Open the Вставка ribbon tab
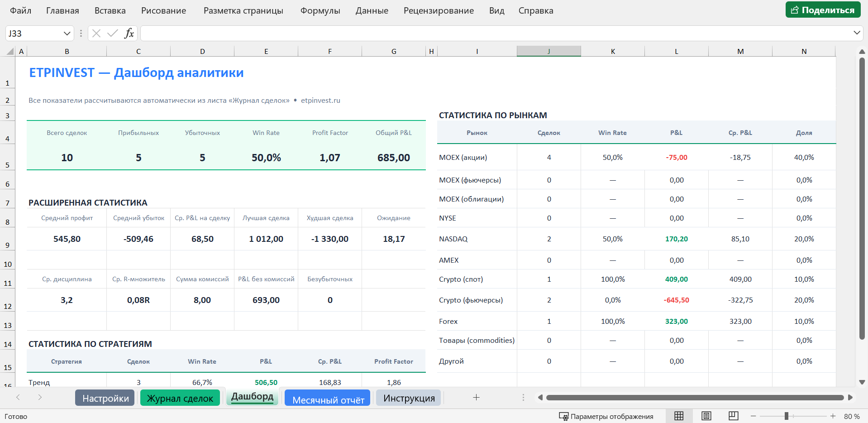 coord(110,10)
